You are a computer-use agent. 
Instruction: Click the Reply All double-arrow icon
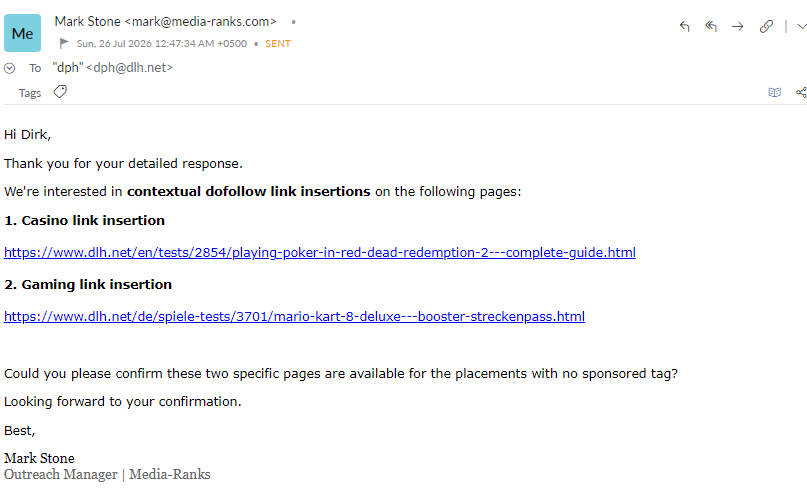tap(711, 26)
